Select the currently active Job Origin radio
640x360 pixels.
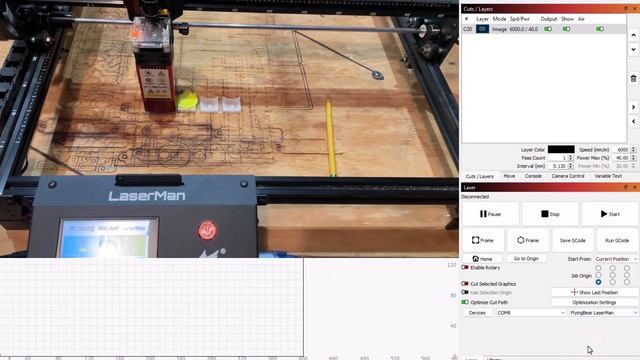pyautogui.click(x=598, y=282)
